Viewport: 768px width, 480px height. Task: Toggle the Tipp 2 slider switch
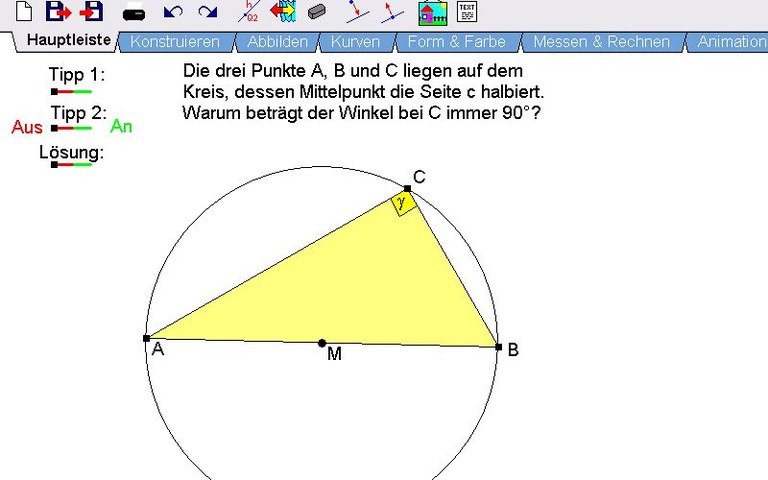click(x=72, y=128)
